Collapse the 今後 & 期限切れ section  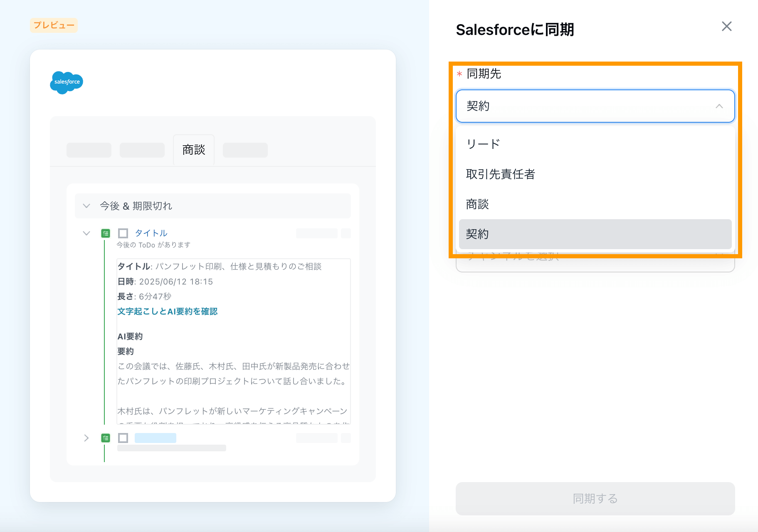(x=86, y=206)
